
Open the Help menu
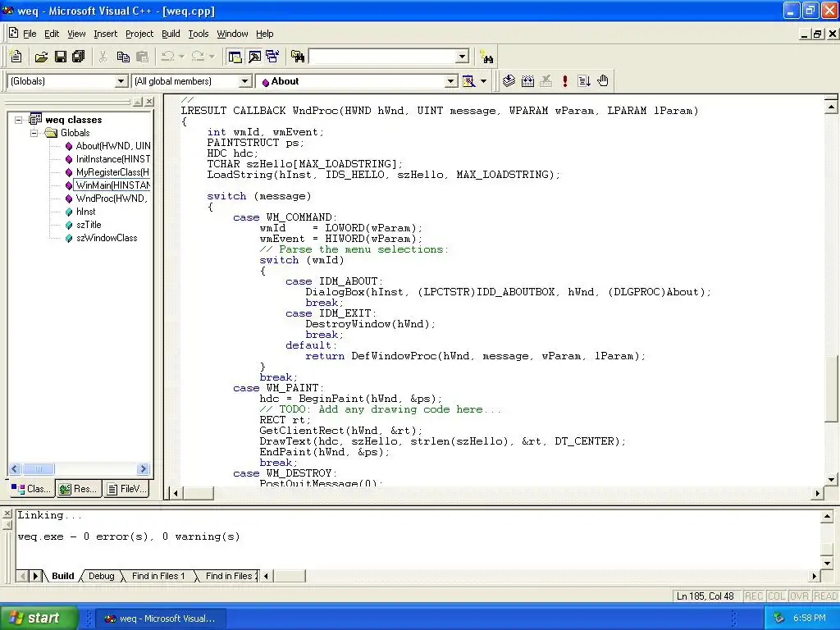coord(265,34)
